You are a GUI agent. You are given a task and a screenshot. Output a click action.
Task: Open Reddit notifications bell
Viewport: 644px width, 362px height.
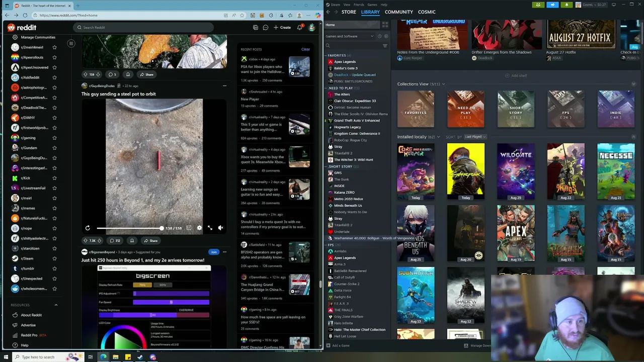click(x=299, y=28)
